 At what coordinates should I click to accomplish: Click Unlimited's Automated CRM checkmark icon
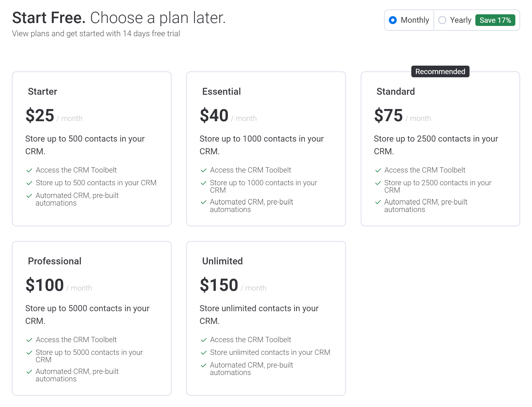point(204,365)
